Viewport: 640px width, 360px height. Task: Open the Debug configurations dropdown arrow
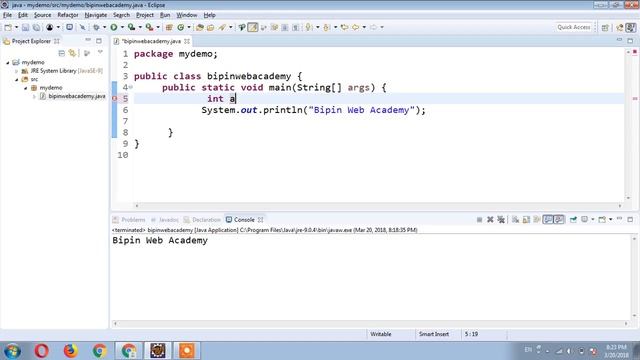104,27
